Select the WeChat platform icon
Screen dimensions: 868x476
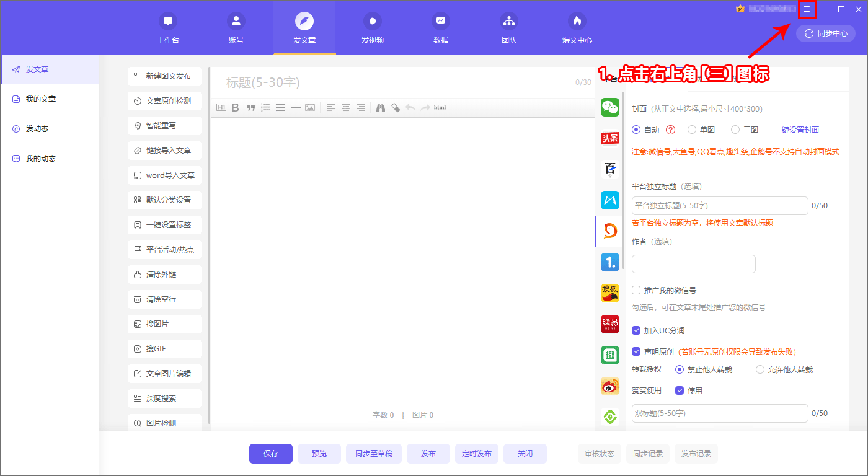(x=610, y=107)
